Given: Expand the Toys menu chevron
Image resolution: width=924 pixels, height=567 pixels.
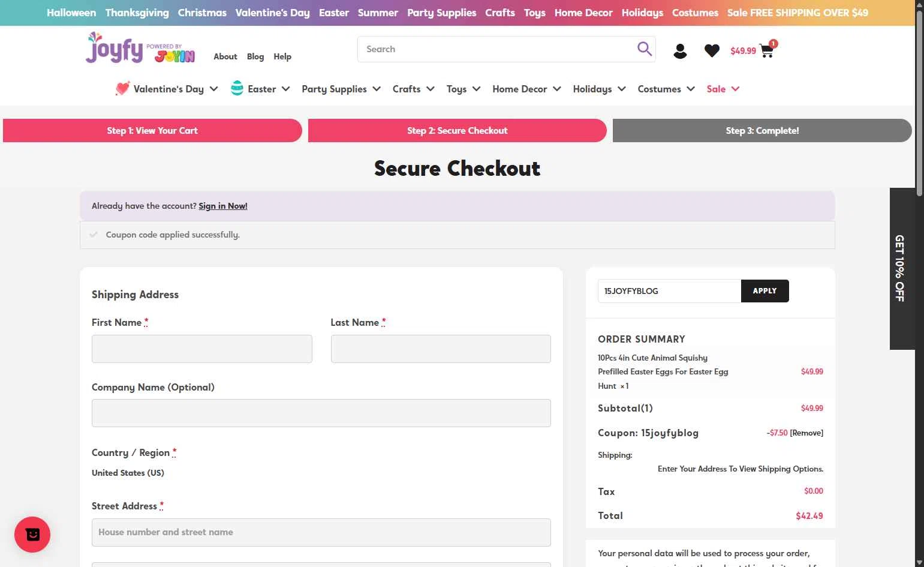Looking at the screenshot, I should coord(476,89).
